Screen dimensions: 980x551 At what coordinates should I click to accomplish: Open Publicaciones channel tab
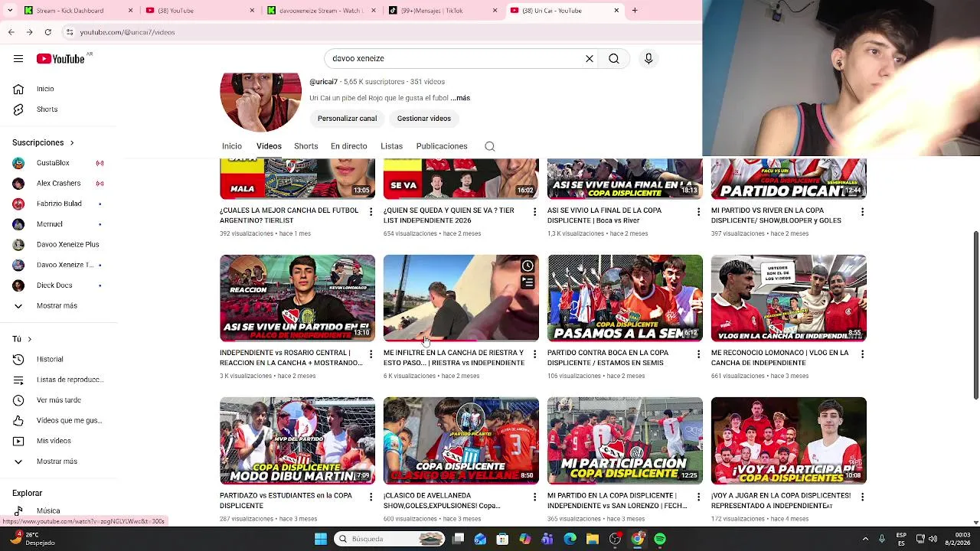pos(442,146)
